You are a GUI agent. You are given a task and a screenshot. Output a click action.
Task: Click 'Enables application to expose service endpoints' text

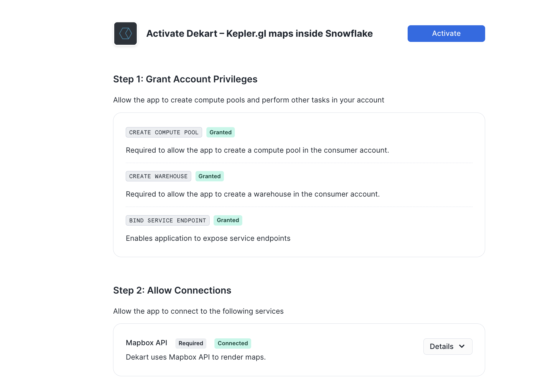[x=208, y=238]
